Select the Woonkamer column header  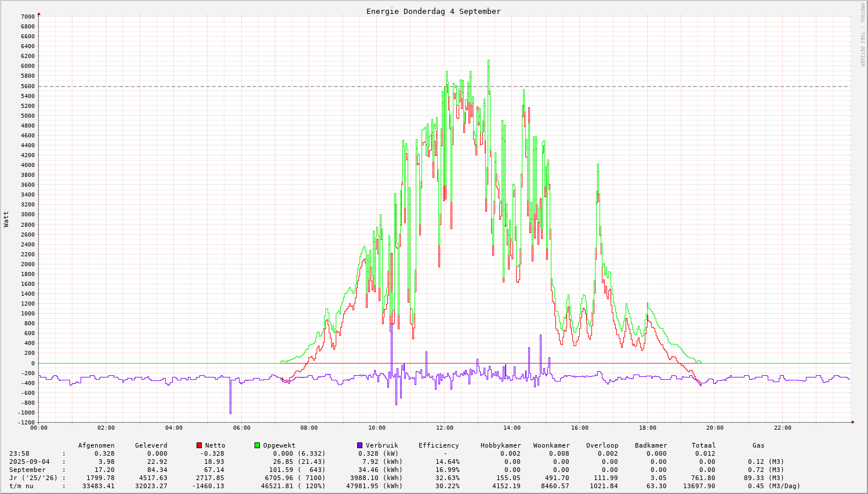[x=551, y=445]
